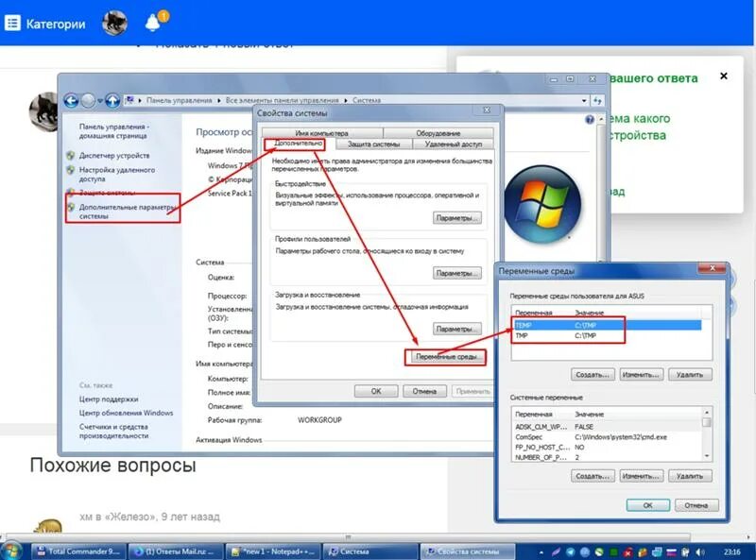This screenshot has height=560, width=756.
Task: Open help via the blue question mark icon
Action: pos(589,119)
